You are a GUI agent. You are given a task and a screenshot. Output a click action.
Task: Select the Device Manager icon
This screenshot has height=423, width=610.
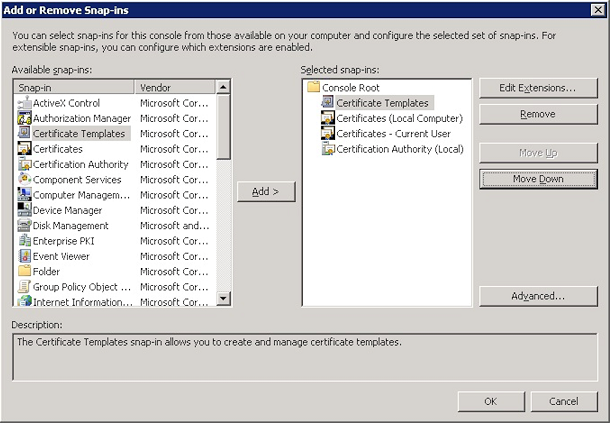[x=24, y=210]
